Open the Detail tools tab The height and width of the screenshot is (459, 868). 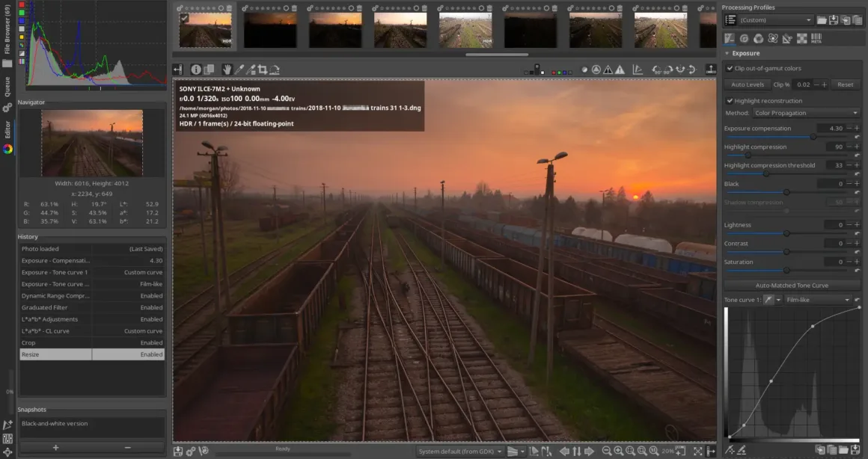coord(744,38)
